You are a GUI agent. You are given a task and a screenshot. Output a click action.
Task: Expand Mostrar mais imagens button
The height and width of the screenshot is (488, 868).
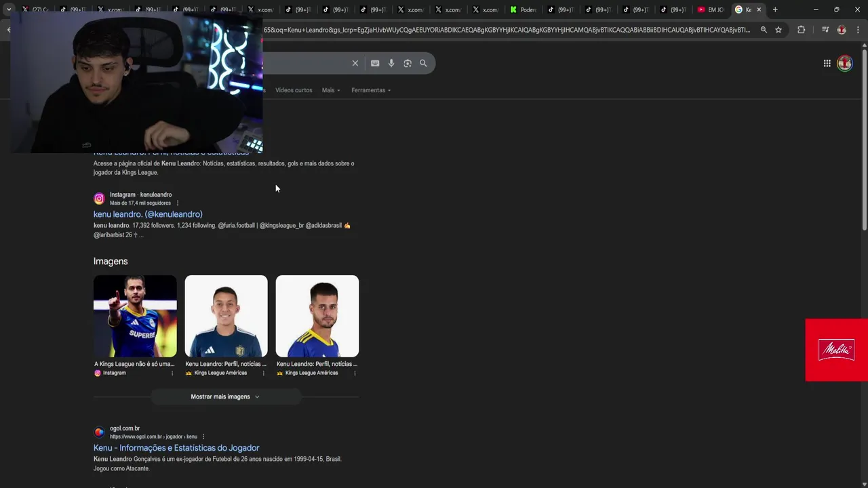click(225, 396)
